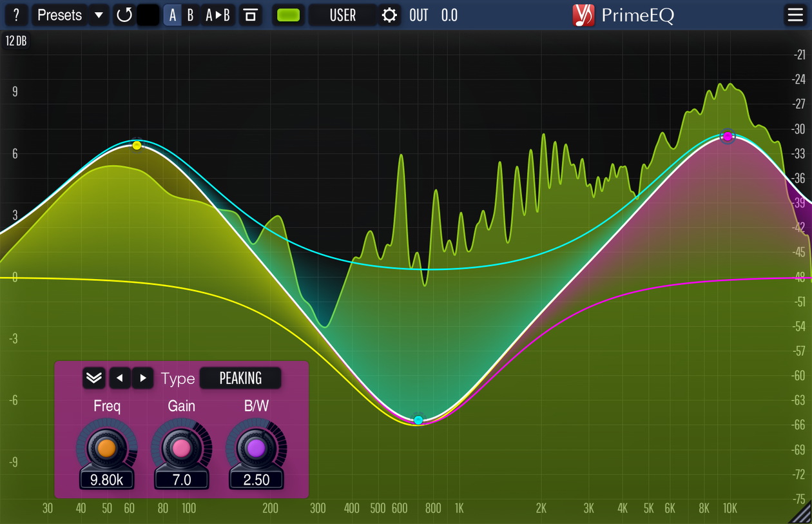Viewport: 812px width, 524px height.
Task: Click the undo/reset arrow icon
Action: [x=124, y=15]
